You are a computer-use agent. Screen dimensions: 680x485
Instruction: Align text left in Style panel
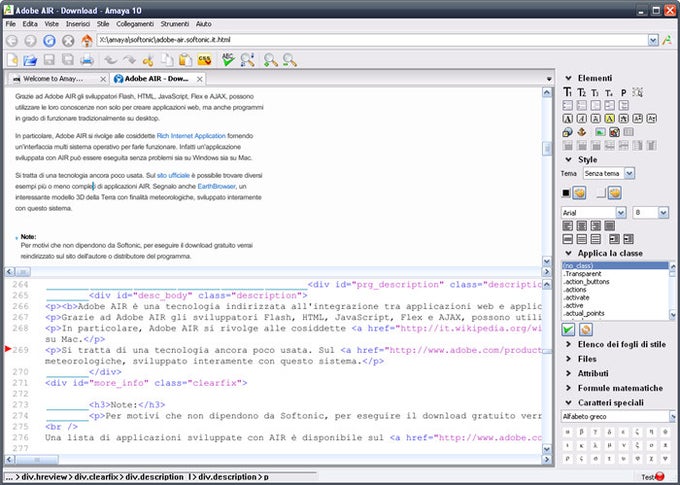coord(567,226)
